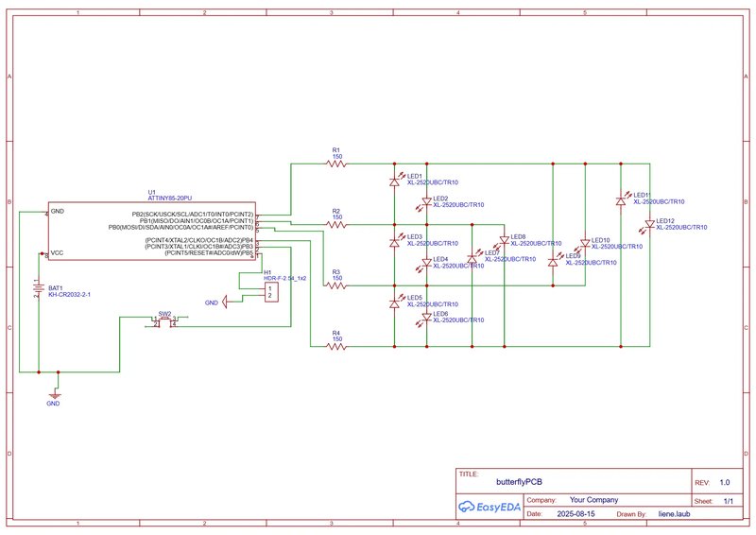The width and height of the screenshot is (756, 535).
Task: Select XL-2520UBC/TR10 label under LED1
Action: [x=433, y=182]
